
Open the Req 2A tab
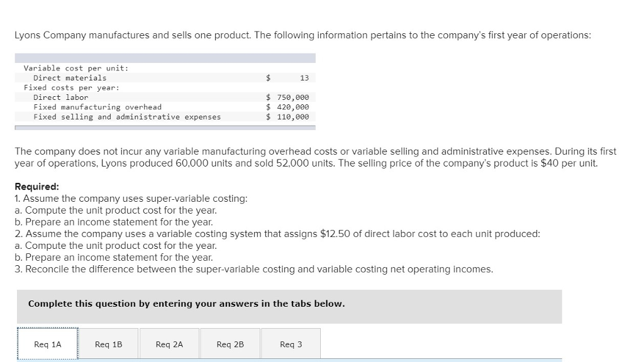click(169, 344)
